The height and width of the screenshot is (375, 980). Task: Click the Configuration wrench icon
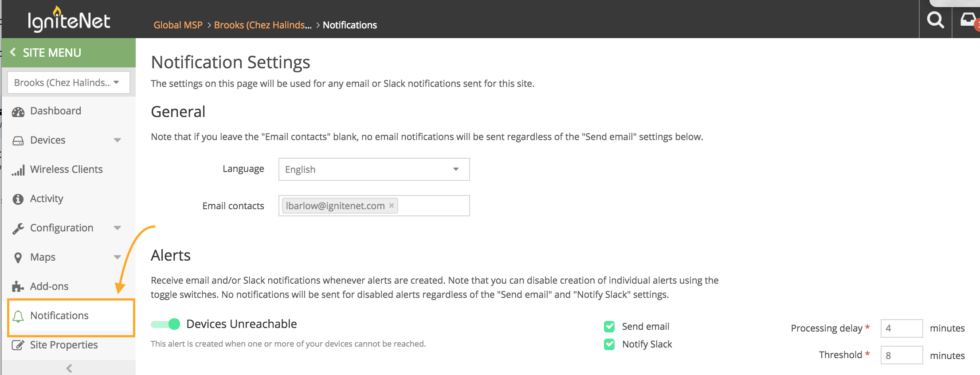point(18,228)
